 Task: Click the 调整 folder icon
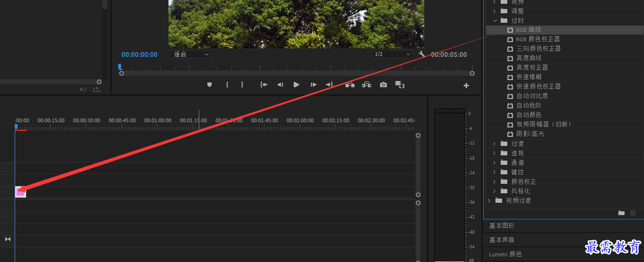click(504, 11)
